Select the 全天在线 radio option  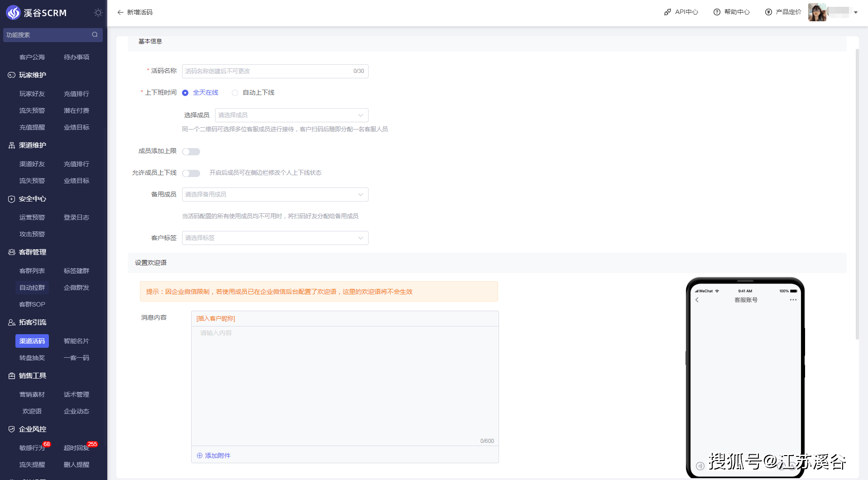tap(185, 93)
